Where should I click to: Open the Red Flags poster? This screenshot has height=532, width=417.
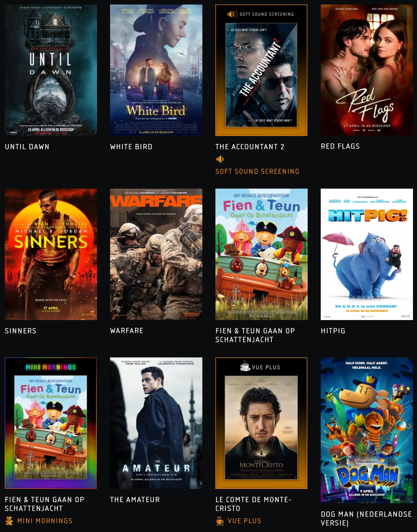pyautogui.click(x=367, y=70)
